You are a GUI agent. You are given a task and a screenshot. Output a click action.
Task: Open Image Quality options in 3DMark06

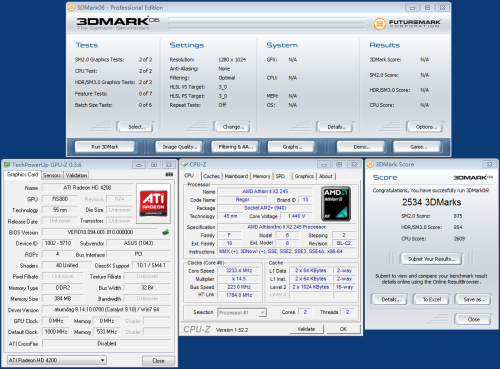coord(180,147)
